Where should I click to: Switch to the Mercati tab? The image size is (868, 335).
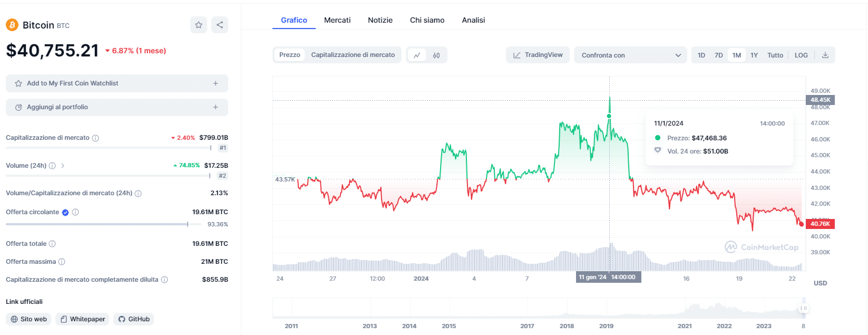coord(337,20)
